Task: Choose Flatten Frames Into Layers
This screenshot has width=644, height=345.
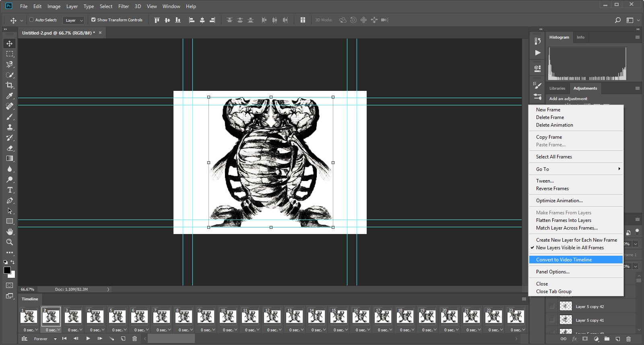Action: pos(576,220)
